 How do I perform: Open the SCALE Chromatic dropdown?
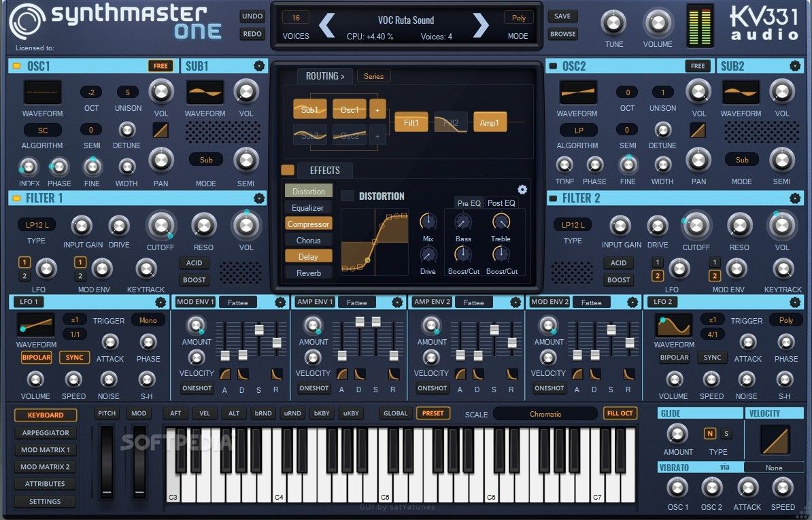click(544, 413)
